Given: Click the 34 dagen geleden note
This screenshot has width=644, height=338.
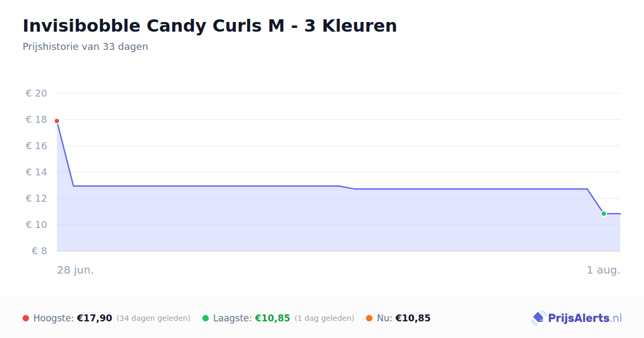Looking at the screenshot, I should (153, 318).
